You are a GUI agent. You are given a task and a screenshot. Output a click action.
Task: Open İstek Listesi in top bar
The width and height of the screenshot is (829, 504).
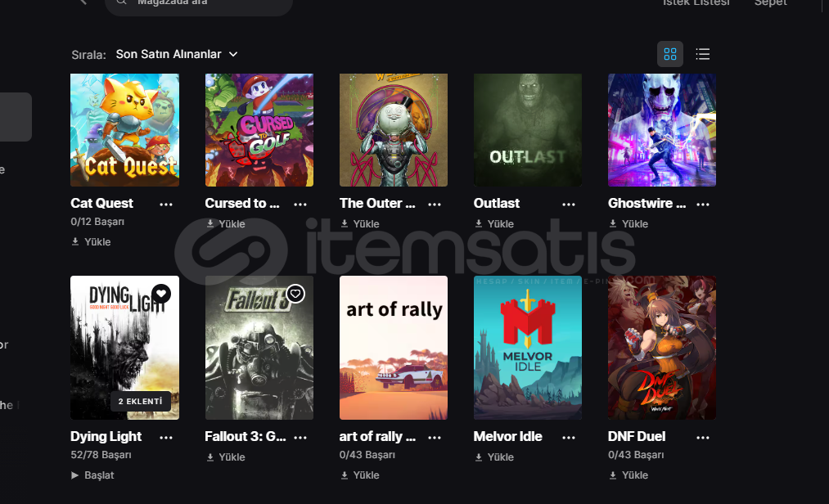coord(696,2)
